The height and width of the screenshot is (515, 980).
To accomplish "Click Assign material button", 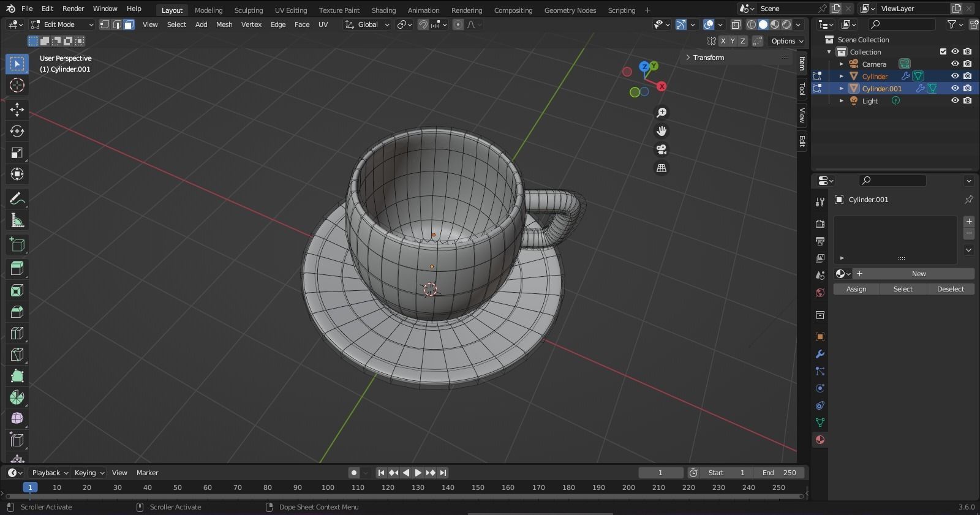I will pyautogui.click(x=856, y=289).
